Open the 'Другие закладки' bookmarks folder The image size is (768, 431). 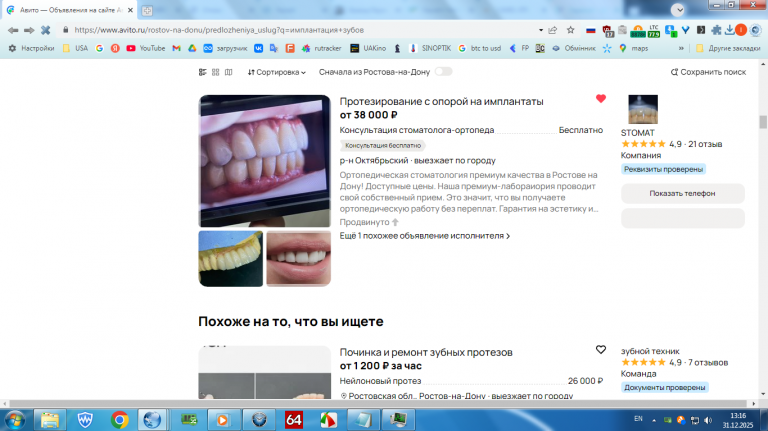728,48
